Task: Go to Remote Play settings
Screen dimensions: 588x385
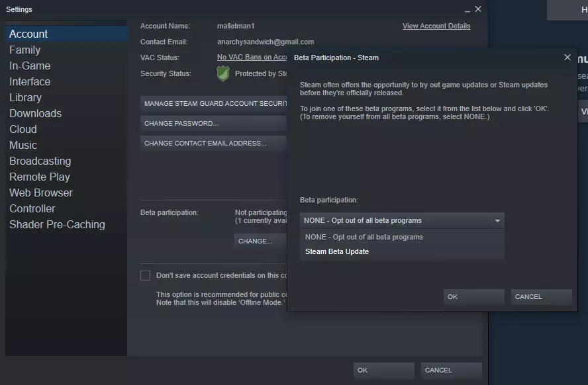Action: pos(66,177)
